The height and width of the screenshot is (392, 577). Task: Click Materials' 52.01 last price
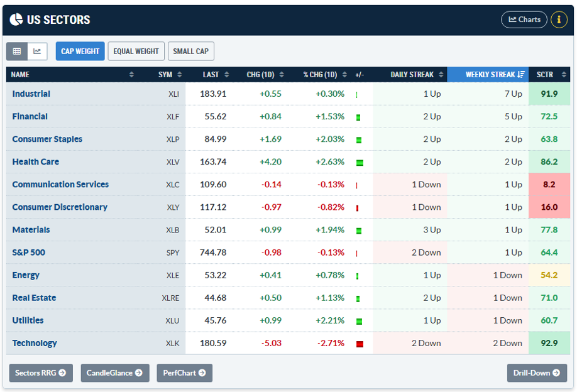pyautogui.click(x=215, y=230)
